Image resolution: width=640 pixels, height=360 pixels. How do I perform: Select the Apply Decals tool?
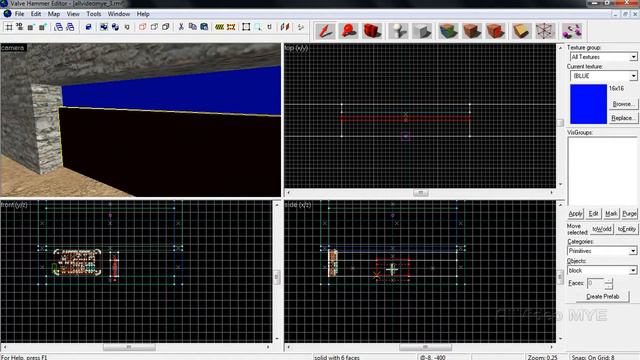point(496,31)
